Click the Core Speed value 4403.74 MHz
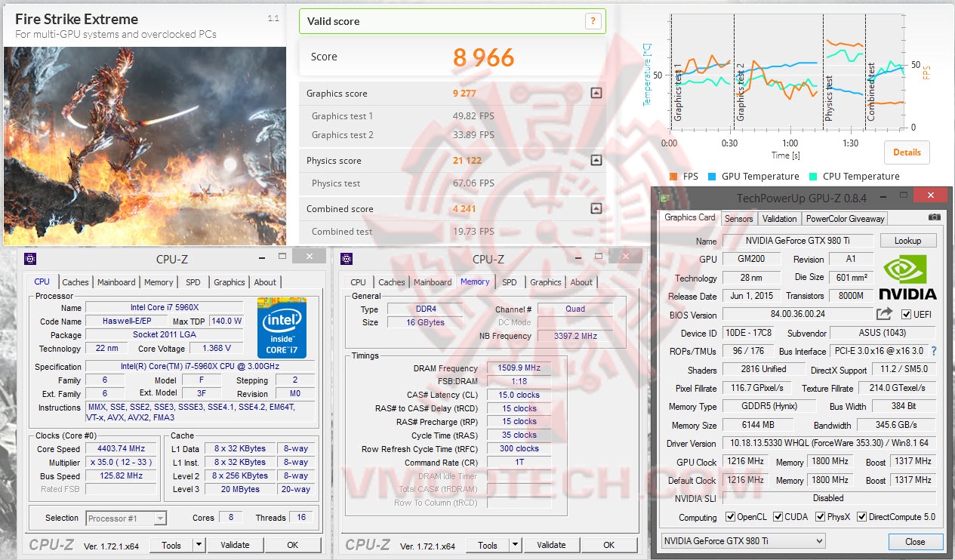 [122, 448]
